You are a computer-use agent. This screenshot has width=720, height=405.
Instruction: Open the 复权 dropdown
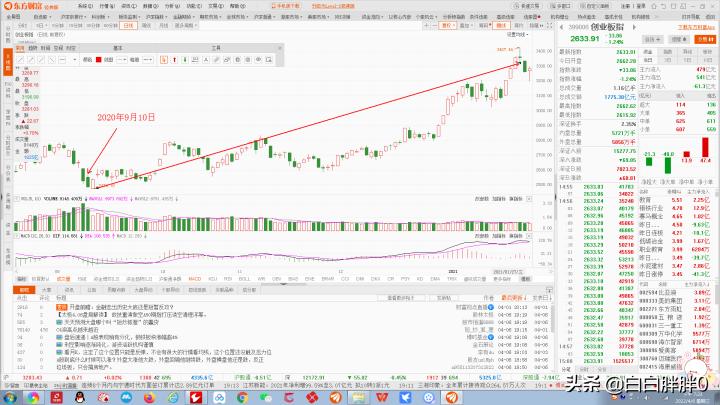pos(447,26)
